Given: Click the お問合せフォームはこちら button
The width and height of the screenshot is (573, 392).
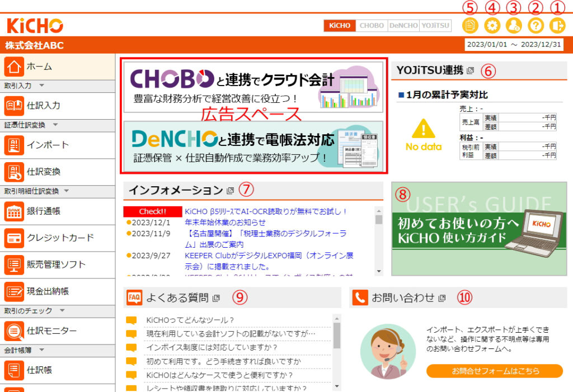Looking at the screenshot, I should click(x=495, y=371).
